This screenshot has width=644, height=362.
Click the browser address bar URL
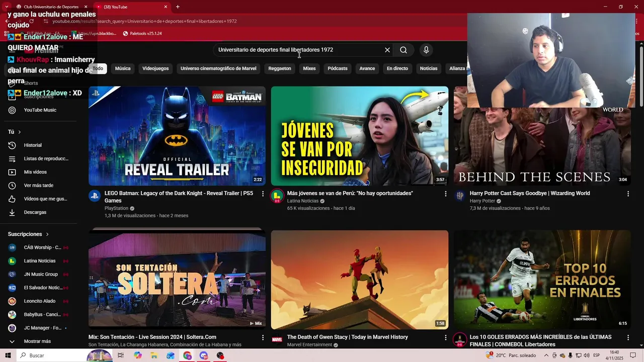tap(145, 21)
